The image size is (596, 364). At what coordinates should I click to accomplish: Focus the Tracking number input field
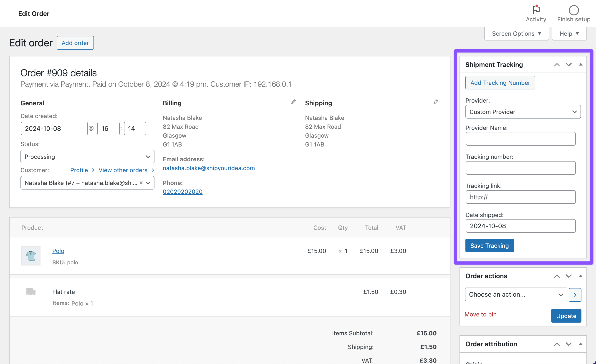[x=520, y=168]
